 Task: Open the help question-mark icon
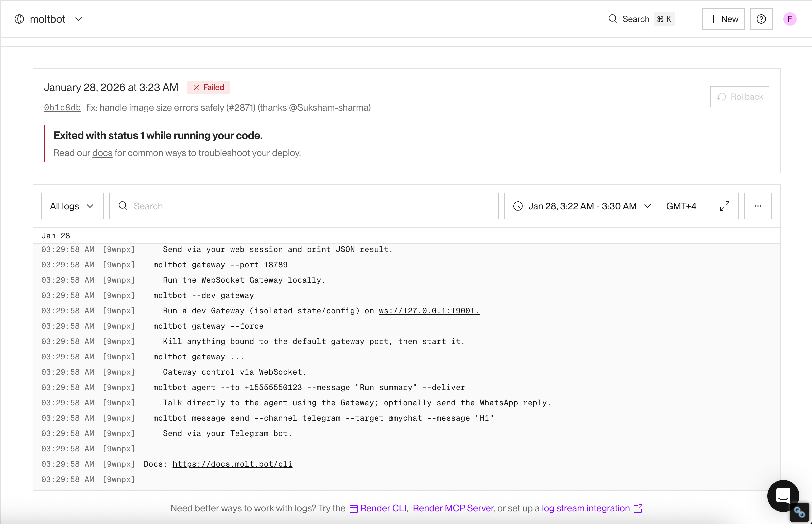coord(761,19)
